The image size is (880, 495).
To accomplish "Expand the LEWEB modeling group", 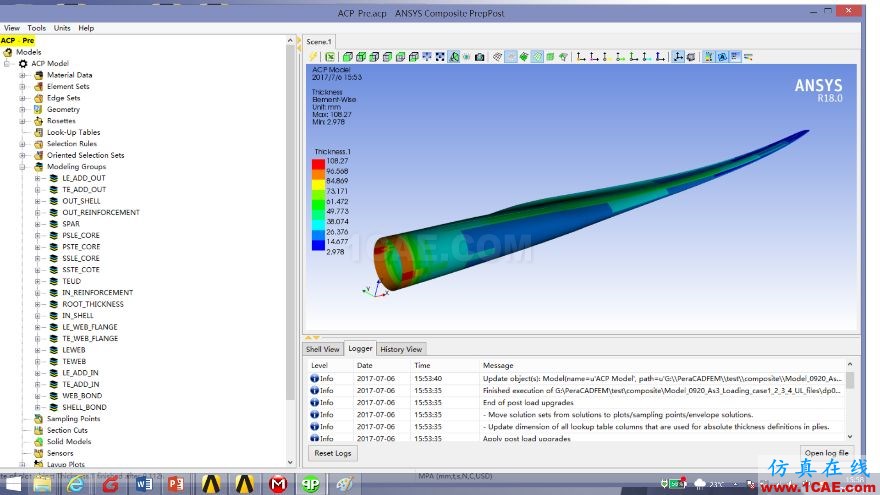I will [38, 350].
